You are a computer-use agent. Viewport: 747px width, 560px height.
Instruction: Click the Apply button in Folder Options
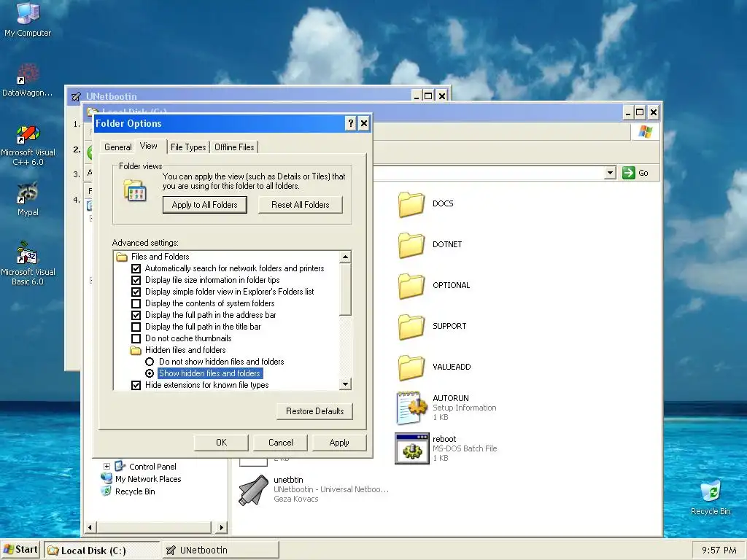[x=339, y=443]
